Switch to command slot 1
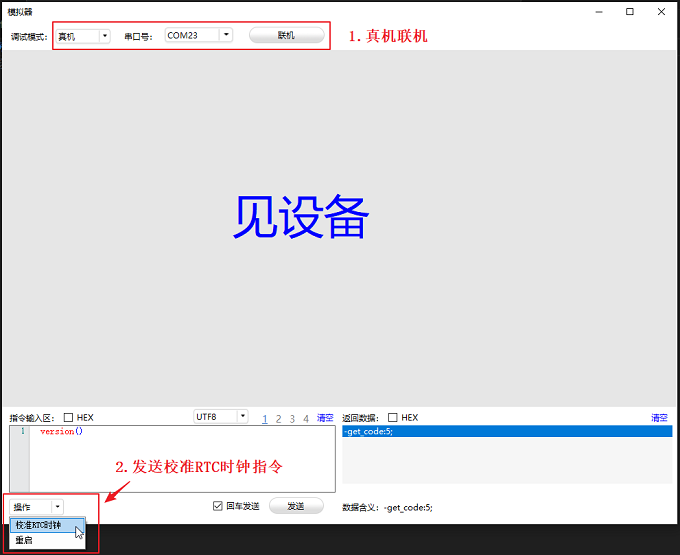The width and height of the screenshot is (680, 555). [265, 419]
